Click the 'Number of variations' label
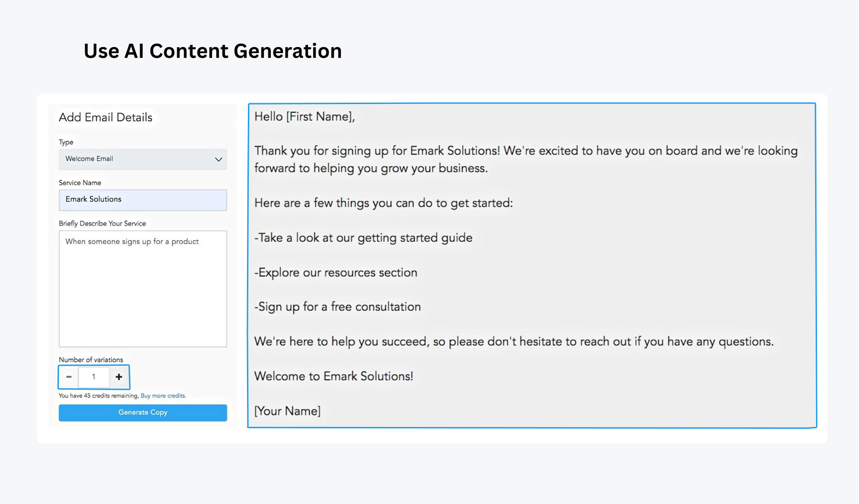 pyautogui.click(x=91, y=360)
